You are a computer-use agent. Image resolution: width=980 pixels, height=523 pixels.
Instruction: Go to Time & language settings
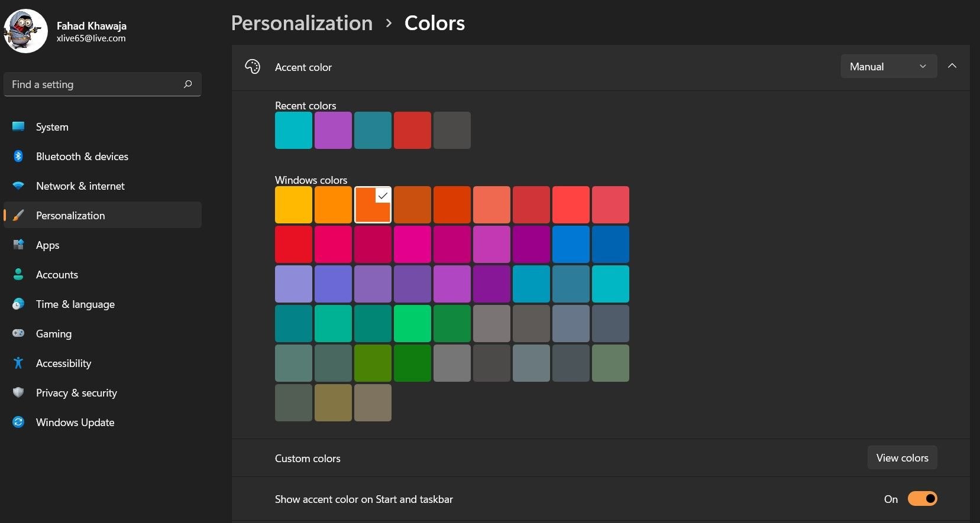pos(75,304)
